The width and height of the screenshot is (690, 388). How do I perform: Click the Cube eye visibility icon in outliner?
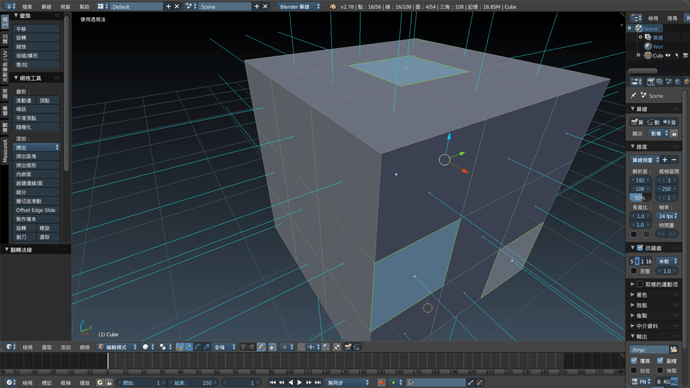[668, 55]
